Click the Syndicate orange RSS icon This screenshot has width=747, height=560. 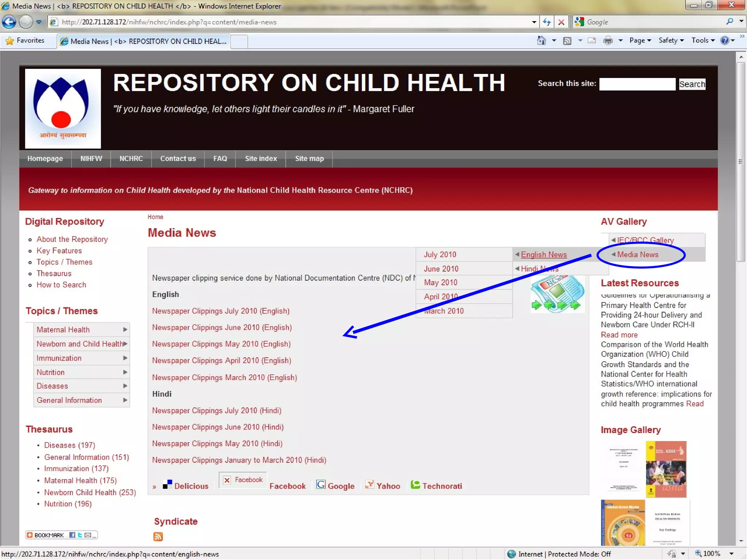coord(158,536)
